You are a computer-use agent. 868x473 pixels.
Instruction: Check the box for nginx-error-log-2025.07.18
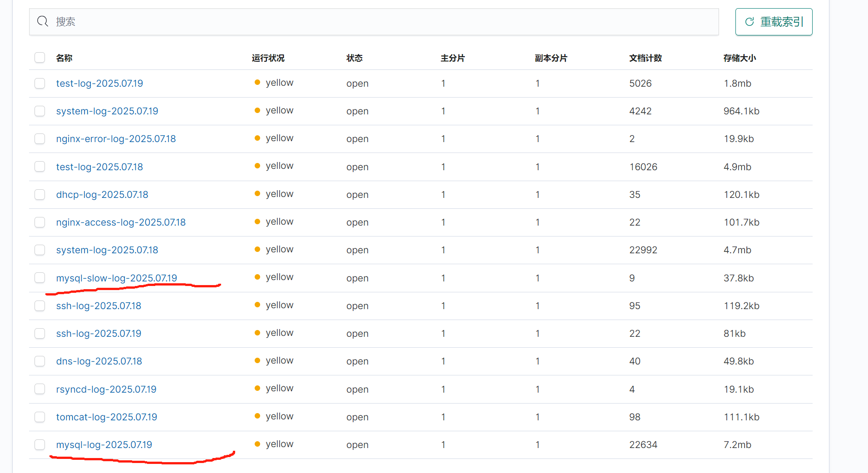pos(40,139)
